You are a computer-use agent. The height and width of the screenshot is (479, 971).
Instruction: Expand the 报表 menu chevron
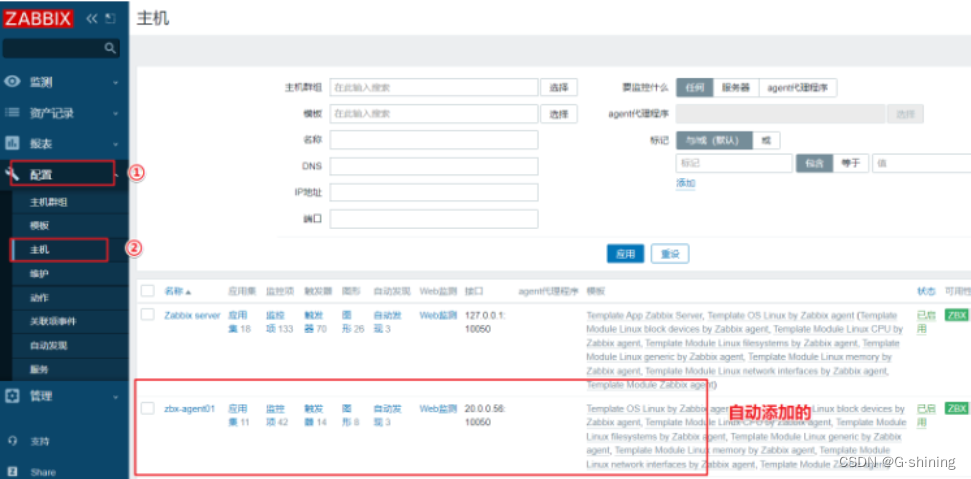tap(115, 144)
